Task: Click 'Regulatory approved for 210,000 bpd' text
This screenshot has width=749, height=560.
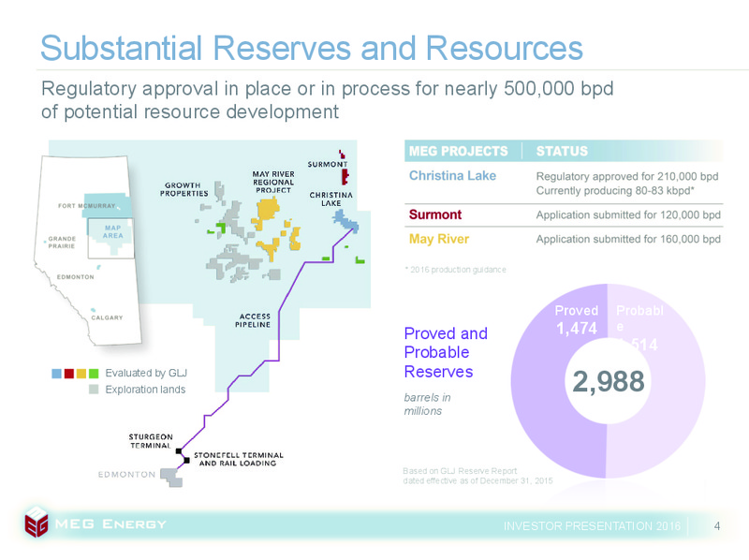Action: coord(627,176)
